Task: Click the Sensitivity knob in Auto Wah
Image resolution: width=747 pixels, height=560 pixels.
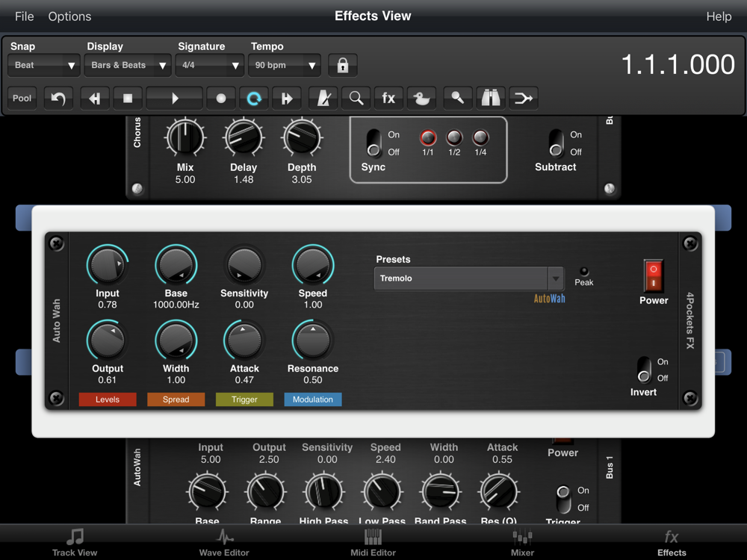Action: coord(244,265)
